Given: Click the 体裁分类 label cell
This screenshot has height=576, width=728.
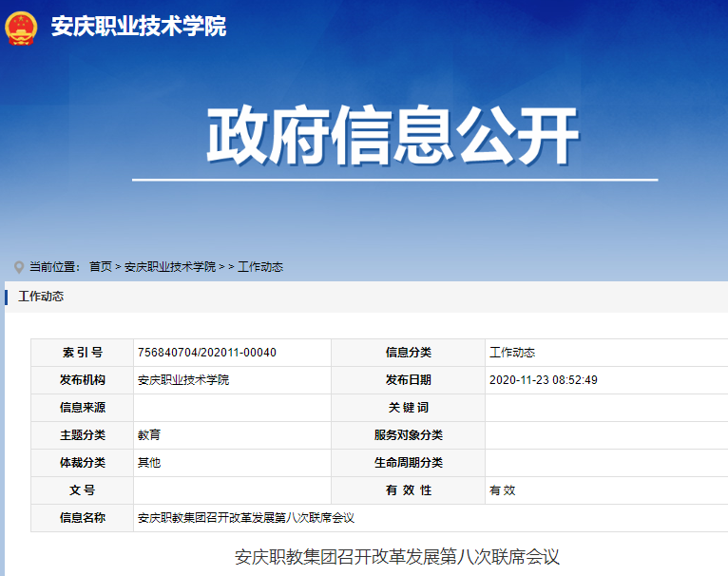Looking at the screenshot, I should point(82,463).
